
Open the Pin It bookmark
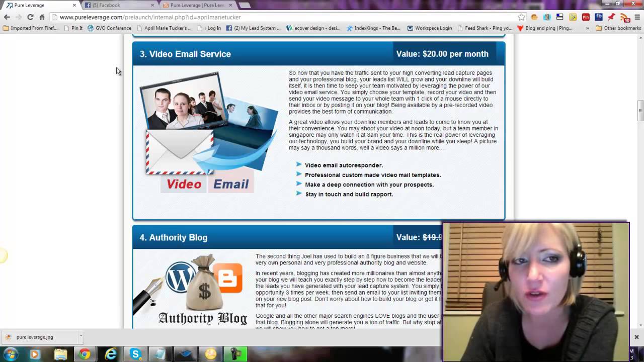pyautogui.click(x=73, y=28)
